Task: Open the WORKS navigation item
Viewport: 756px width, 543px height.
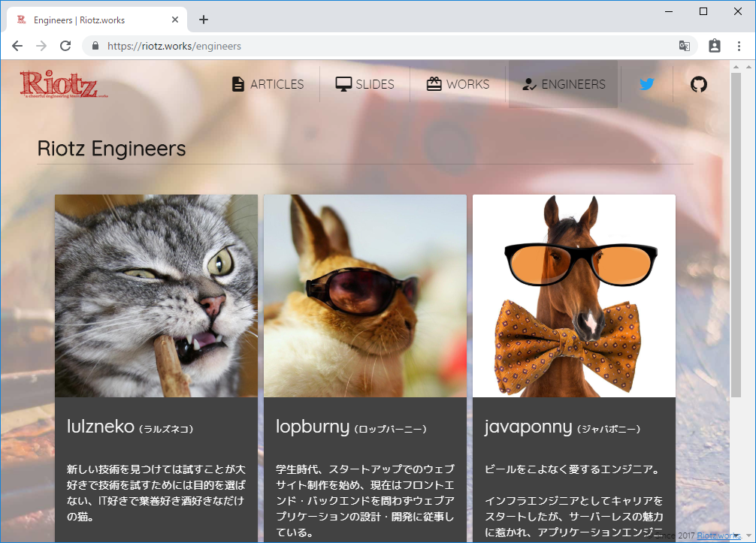Action: click(458, 84)
